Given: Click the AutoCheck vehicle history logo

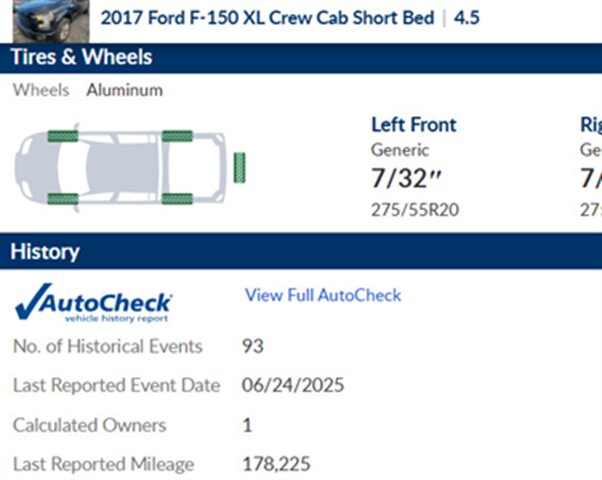Looking at the screenshot, I should tap(93, 303).
